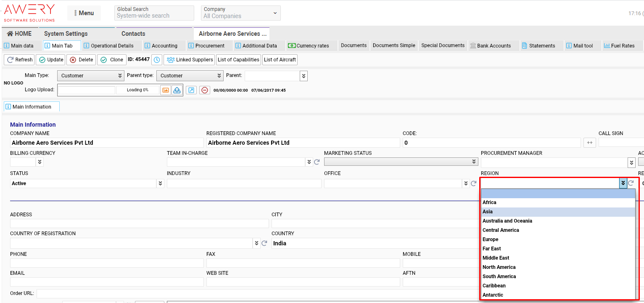Select Middle East in the Region list
The image size is (644, 303).
(x=496, y=258)
